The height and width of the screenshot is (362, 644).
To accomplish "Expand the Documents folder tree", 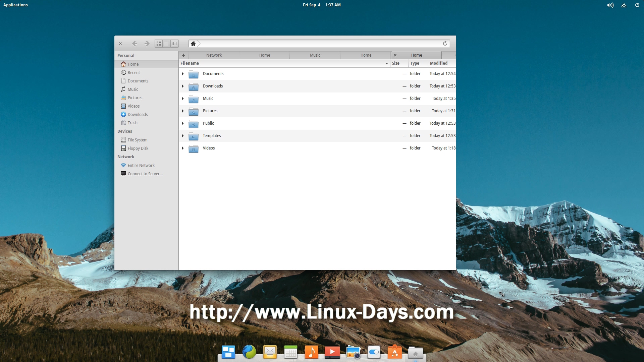I will pyautogui.click(x=183, y=74).
